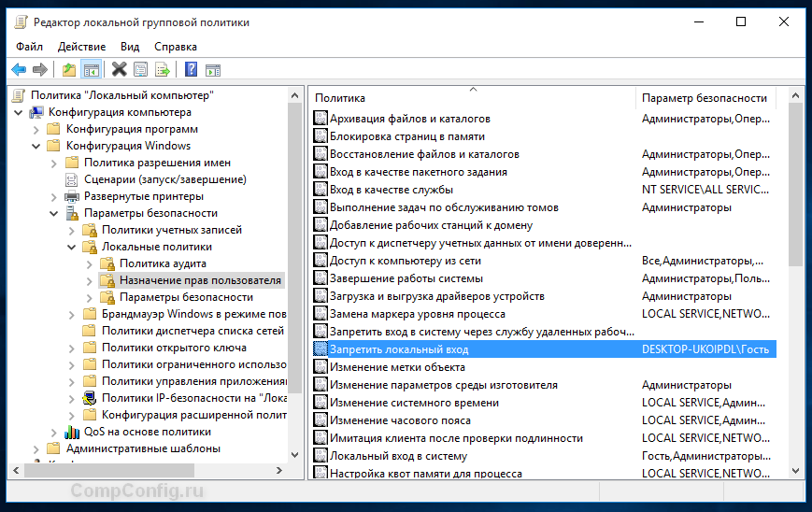Select Добавление рабочих станций к домену
The height and width of the screenshot is (512, 812).
click(432, 225)
